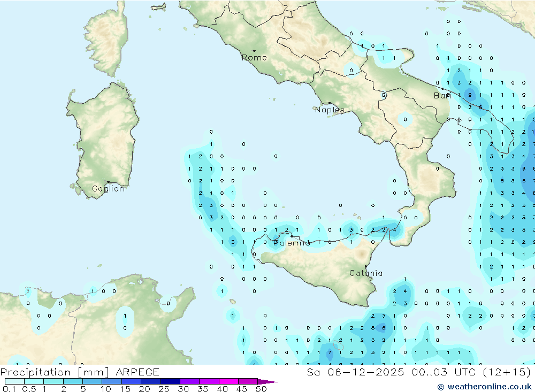Click the legend label '45'

click(242, 389)
